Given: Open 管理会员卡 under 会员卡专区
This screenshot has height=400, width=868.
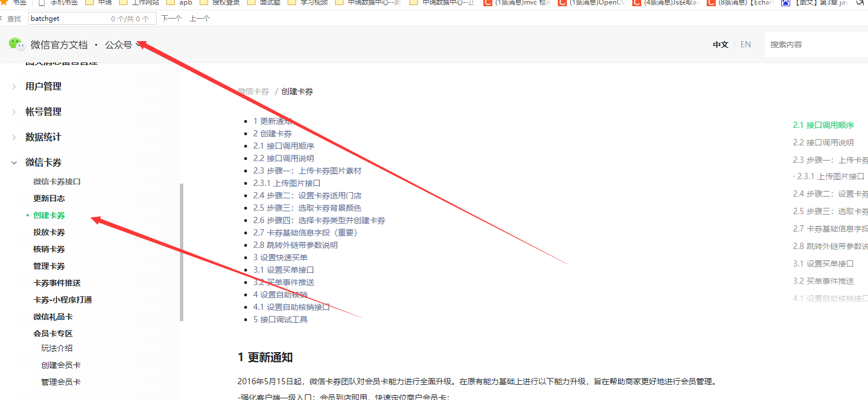Looking at the screenshot, I should pos(61,382).
